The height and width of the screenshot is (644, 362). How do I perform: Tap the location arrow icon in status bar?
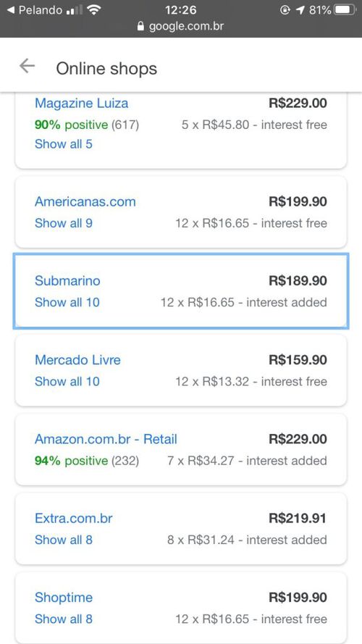(300, 10)
